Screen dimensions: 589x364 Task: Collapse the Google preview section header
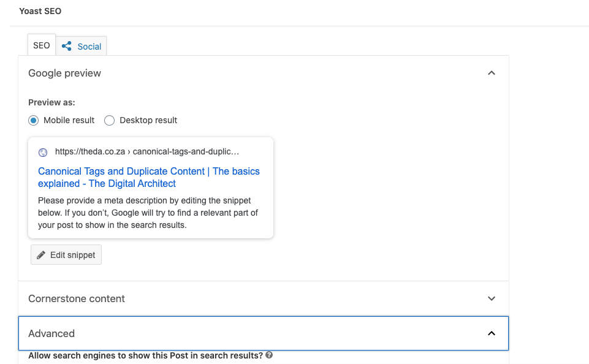264,73
